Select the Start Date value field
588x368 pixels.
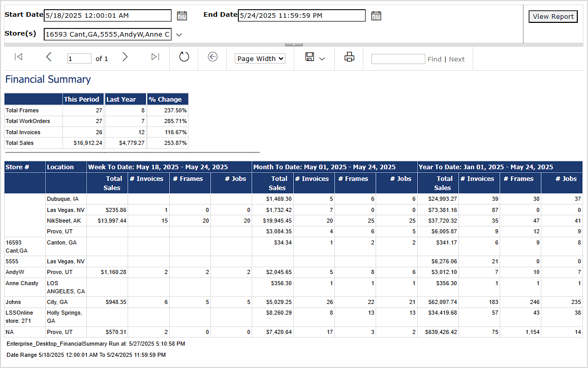107,15
